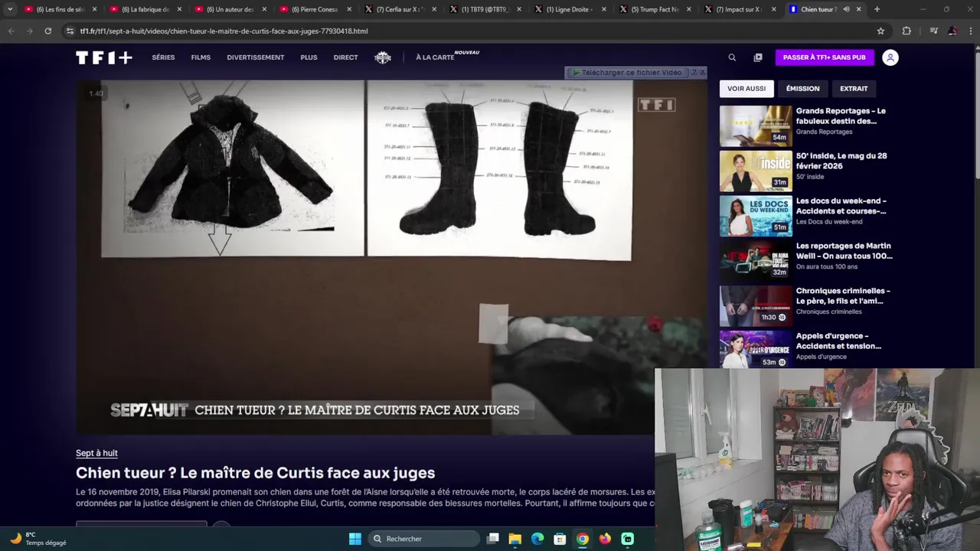Mute the 'Chien tueur ?' tab via speaker icon
980x551 pixels.
pos(846,9)
